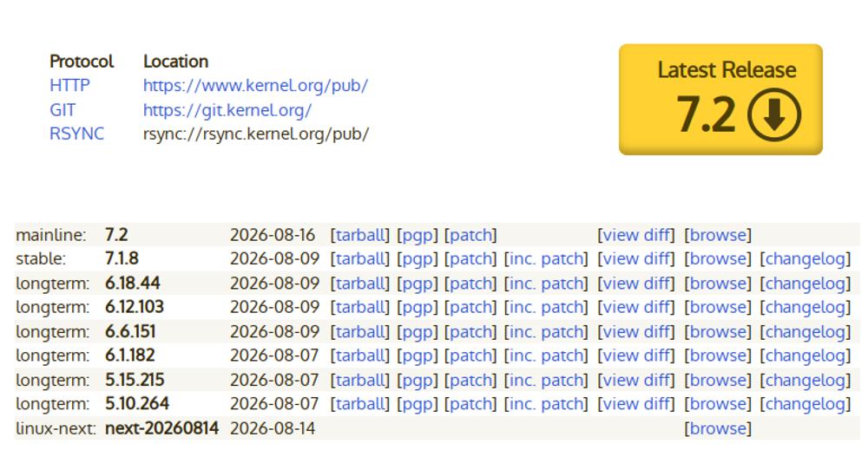
Task: Open changelog for longterm 6.18.44
Action: click(805, 283)
